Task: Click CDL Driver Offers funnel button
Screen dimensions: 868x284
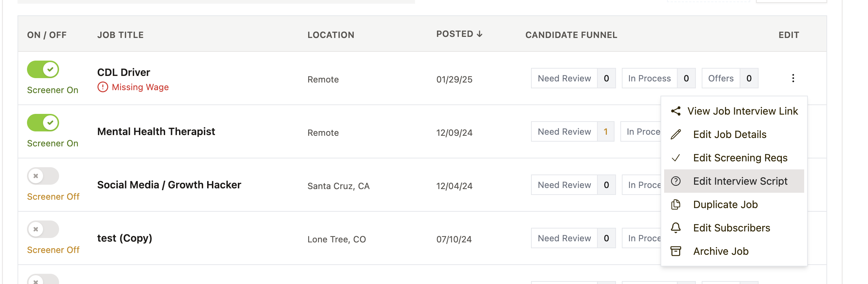Action: [721, 78]
